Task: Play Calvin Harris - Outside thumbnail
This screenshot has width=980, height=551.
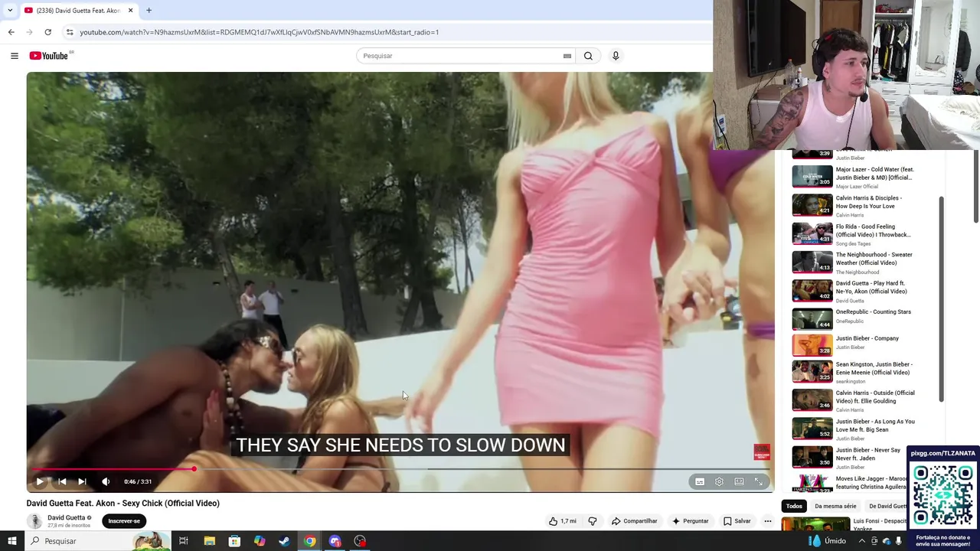Action: (x=812, y=400)
